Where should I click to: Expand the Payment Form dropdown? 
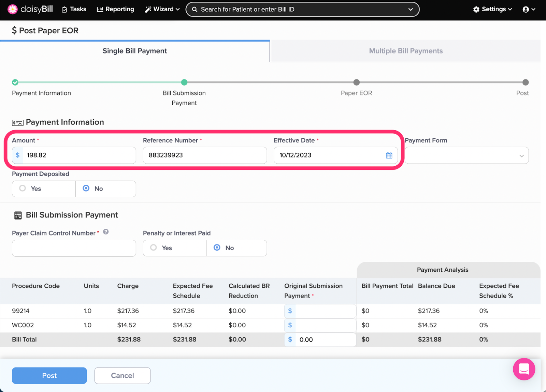coord(466,155)
